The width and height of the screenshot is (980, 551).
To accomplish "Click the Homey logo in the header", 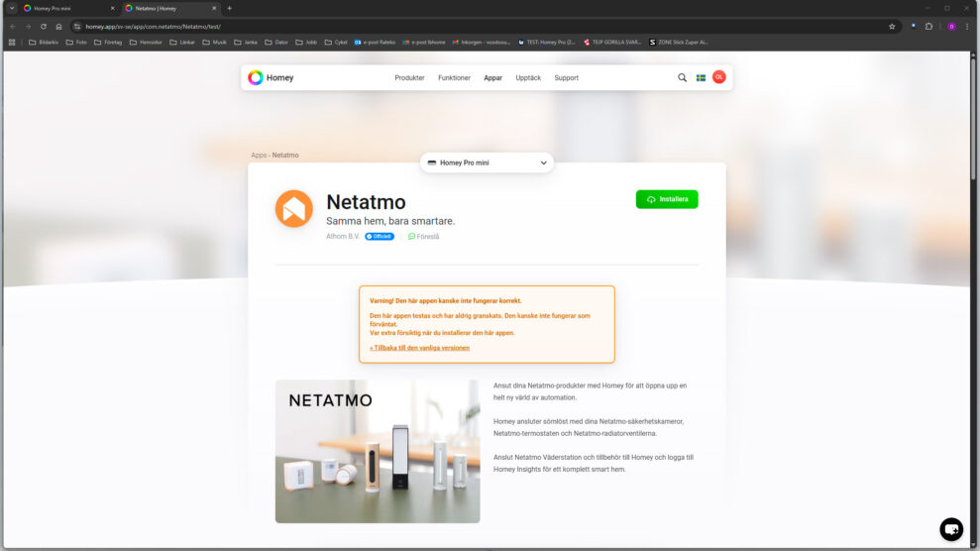I will pos(270,77).
